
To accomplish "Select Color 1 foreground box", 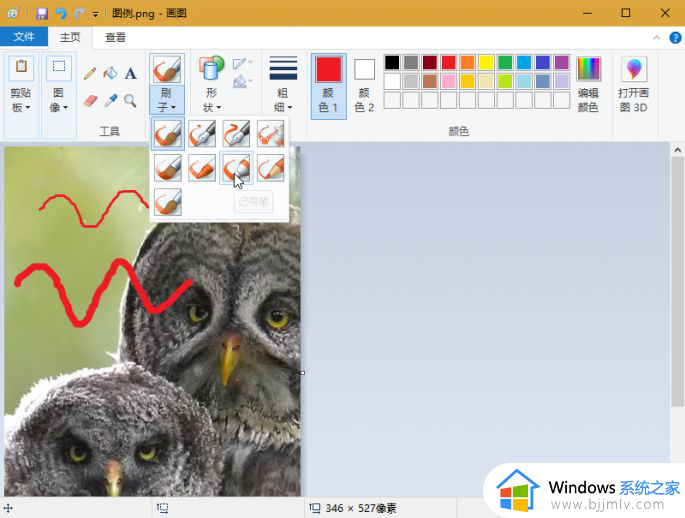I will (x=329, y=86).
